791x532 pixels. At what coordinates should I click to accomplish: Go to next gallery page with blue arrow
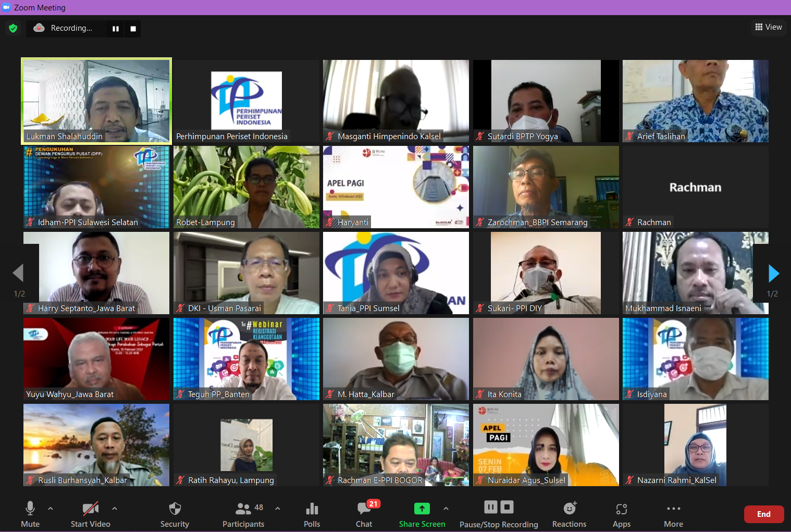774,273
